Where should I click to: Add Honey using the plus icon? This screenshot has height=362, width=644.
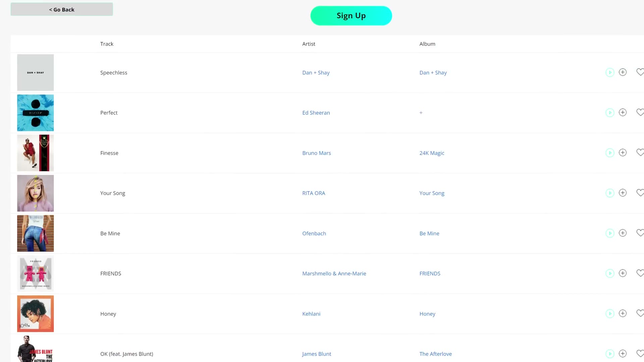coord(623,313)
